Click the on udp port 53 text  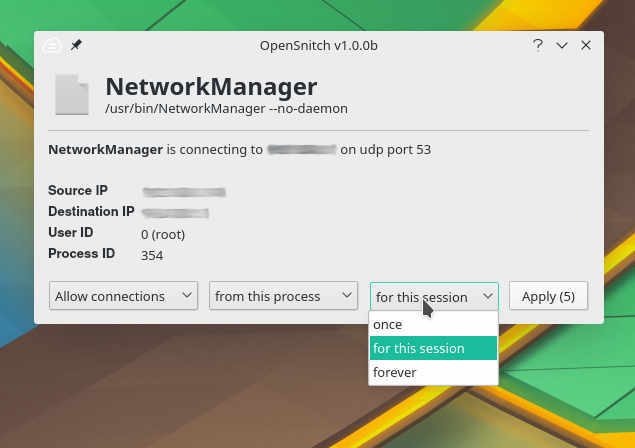[x=386, y=150]
